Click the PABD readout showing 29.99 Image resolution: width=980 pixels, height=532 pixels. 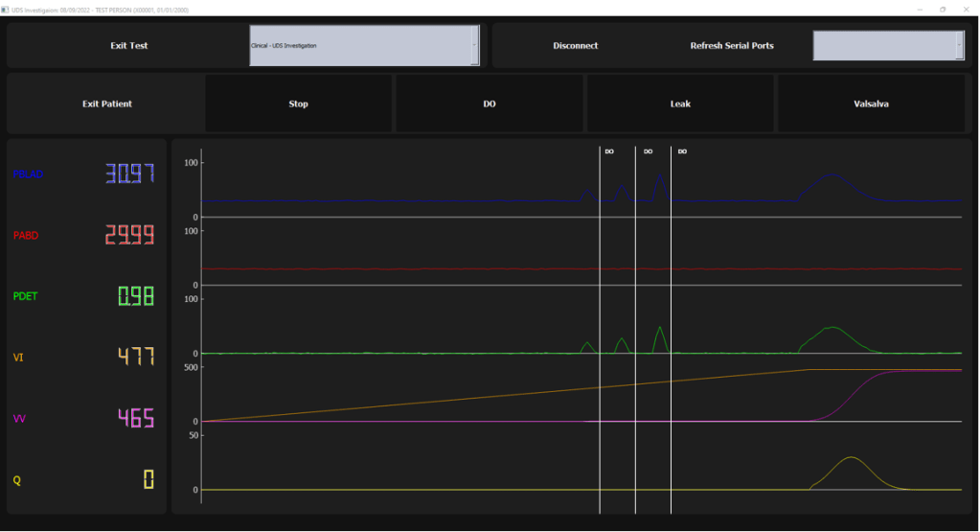pos(129,236)
